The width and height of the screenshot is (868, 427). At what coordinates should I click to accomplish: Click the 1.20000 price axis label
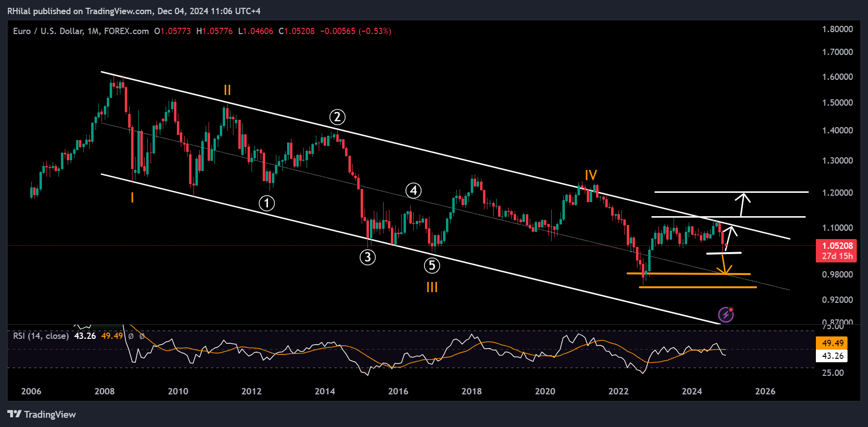pos(837,193)
